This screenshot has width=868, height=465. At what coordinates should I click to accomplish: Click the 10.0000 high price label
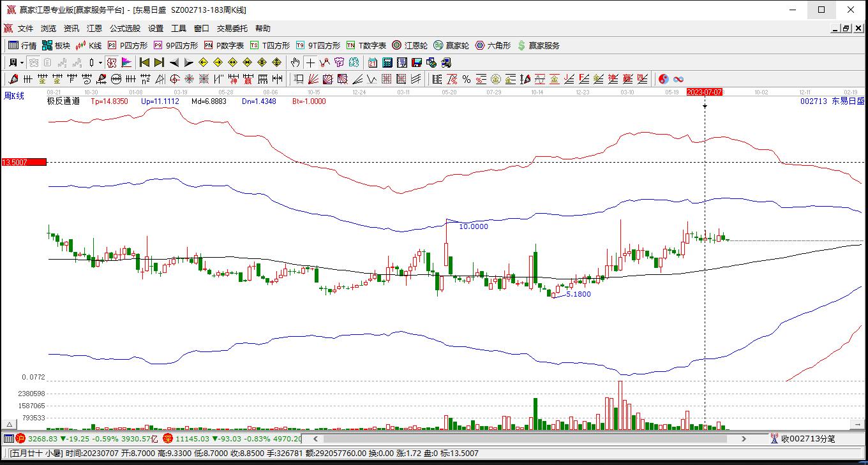tap(474, 226)
